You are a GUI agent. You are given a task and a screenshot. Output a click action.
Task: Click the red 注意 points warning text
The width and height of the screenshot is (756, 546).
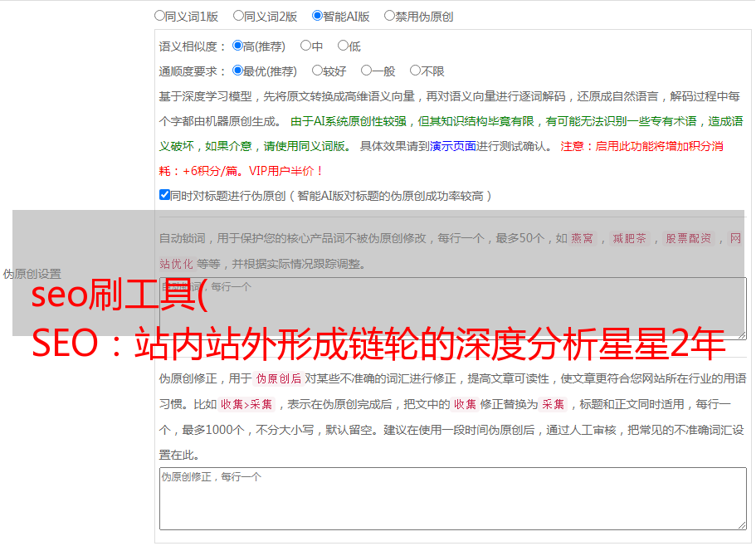[441, 158]
